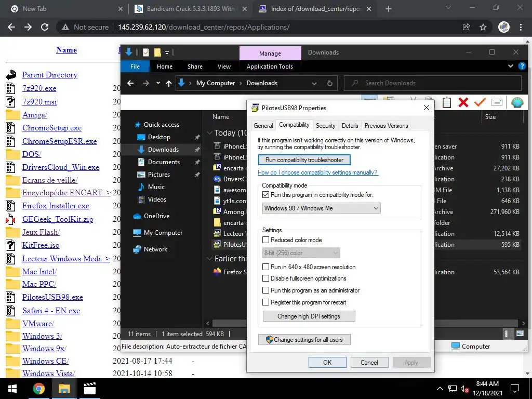Screen dimensions: 532x399
Task: Click the Search Downloads field
Action: 433,83
